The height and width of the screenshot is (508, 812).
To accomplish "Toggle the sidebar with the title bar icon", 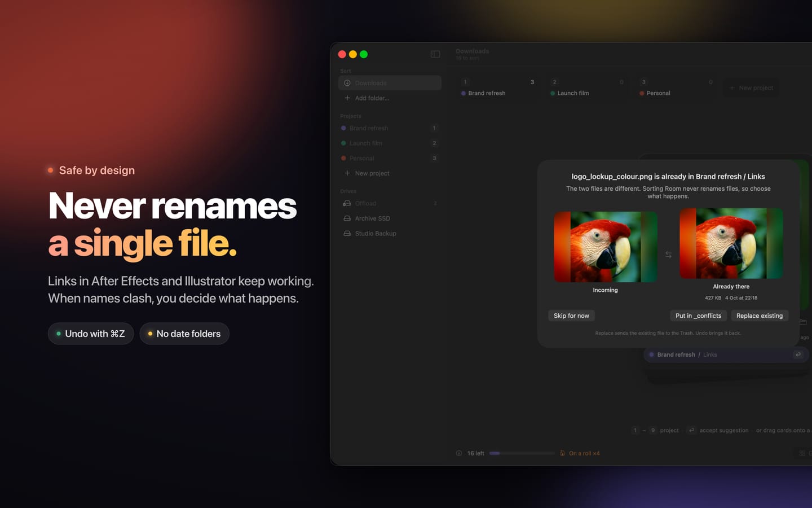I will click(435, 54).
